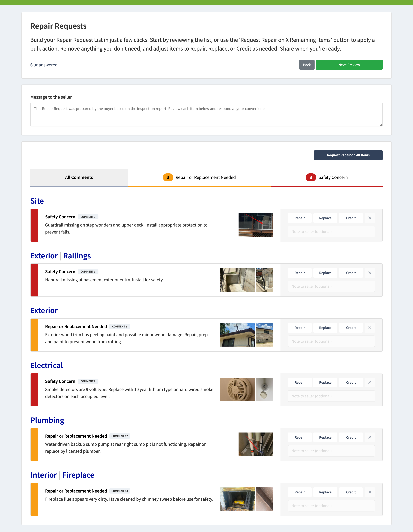The height and width of the screenshot is (532, 413).
Task: Select Credit for smoke detectors comment
Action: pos(351,382)
